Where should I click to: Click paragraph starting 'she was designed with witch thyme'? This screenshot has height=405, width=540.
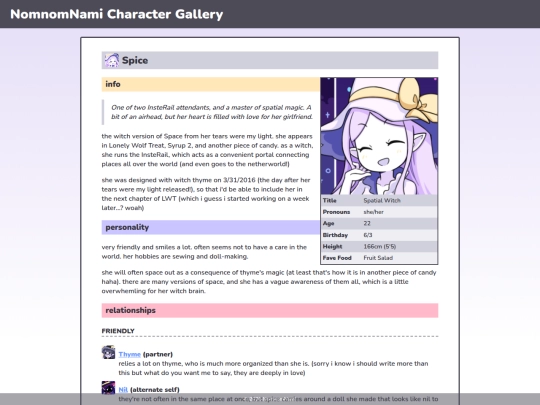click(x=206, y=194)
